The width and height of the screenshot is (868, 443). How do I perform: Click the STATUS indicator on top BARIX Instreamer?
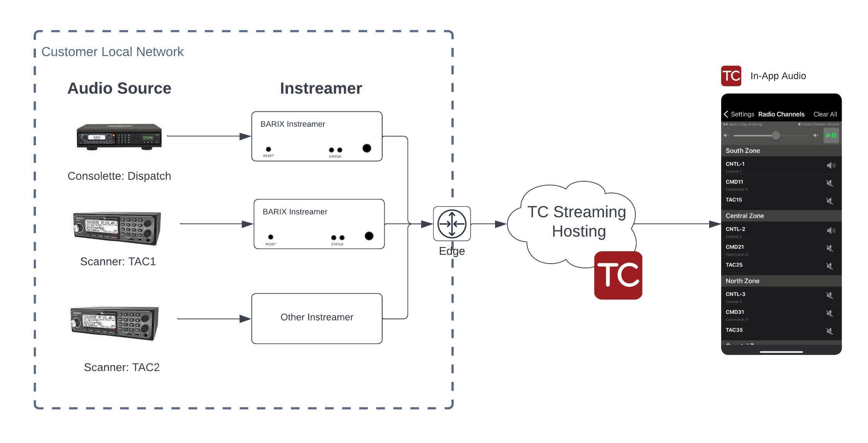click(334, 148)
